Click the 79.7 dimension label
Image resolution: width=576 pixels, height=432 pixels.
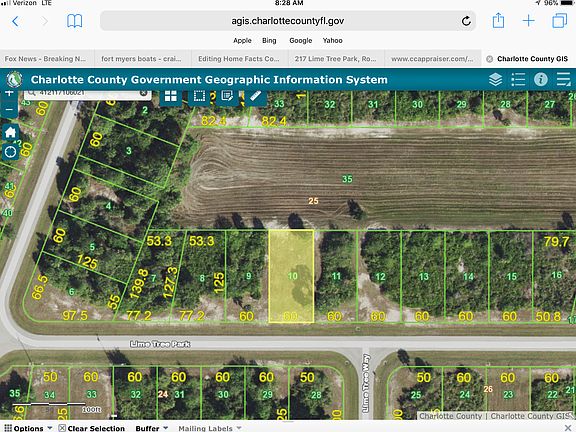click(556, 242)
